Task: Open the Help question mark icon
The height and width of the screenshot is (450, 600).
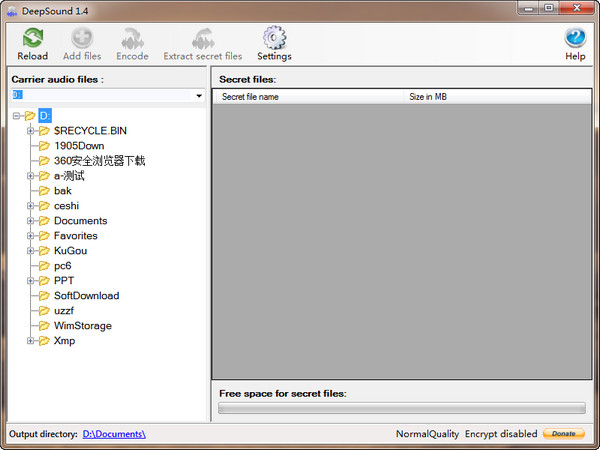Action: pyautogui.click(x=575, y=38)
